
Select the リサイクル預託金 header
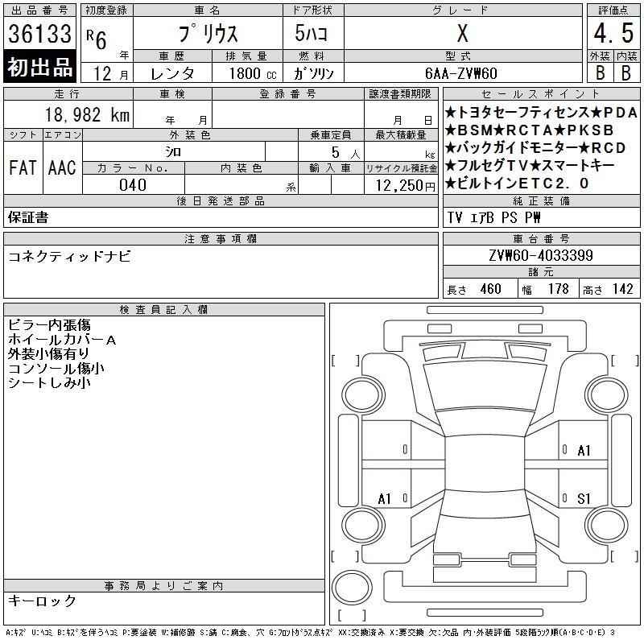[x=401, y=168]
